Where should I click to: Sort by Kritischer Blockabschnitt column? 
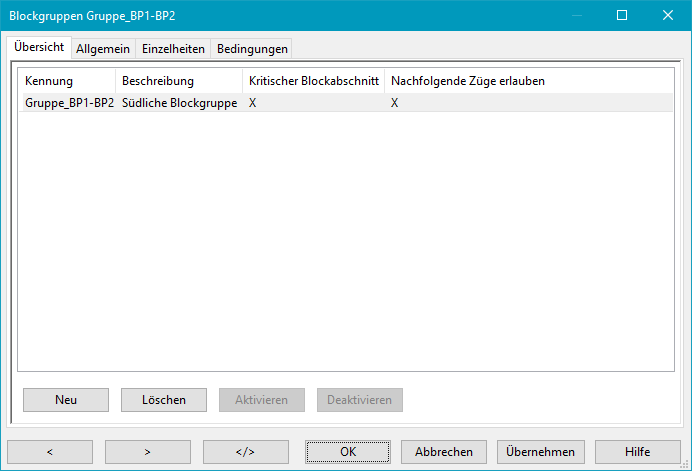(313, 80)
